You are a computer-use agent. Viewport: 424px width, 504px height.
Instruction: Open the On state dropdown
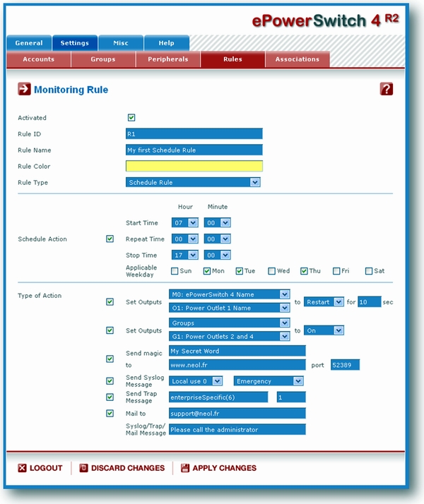tap(324, 330)
